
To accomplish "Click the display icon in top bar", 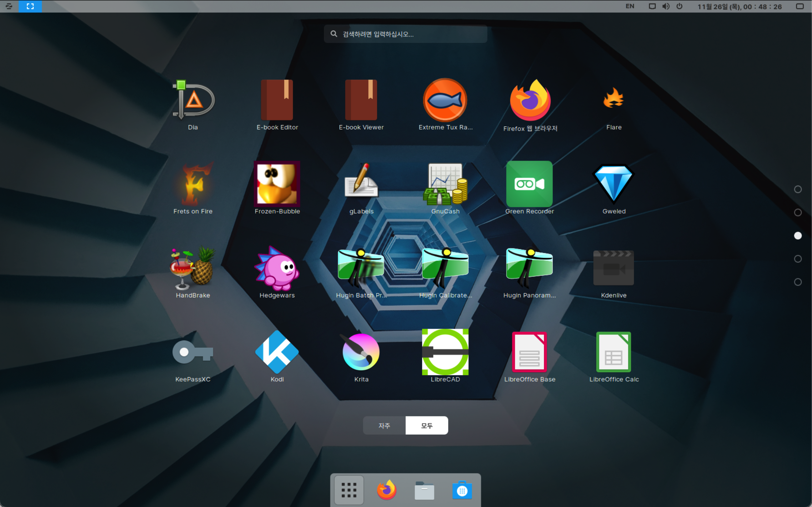I will coord(652,6).
